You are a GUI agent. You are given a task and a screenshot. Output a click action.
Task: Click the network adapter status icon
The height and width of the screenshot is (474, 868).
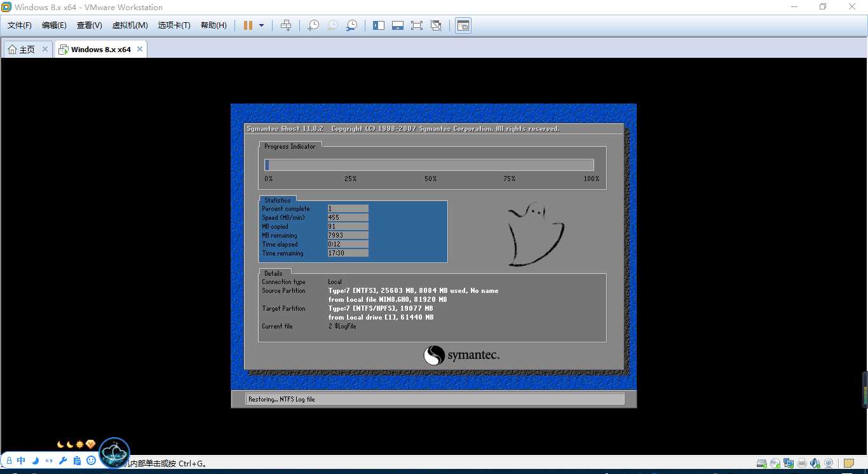tap(789, 463)
